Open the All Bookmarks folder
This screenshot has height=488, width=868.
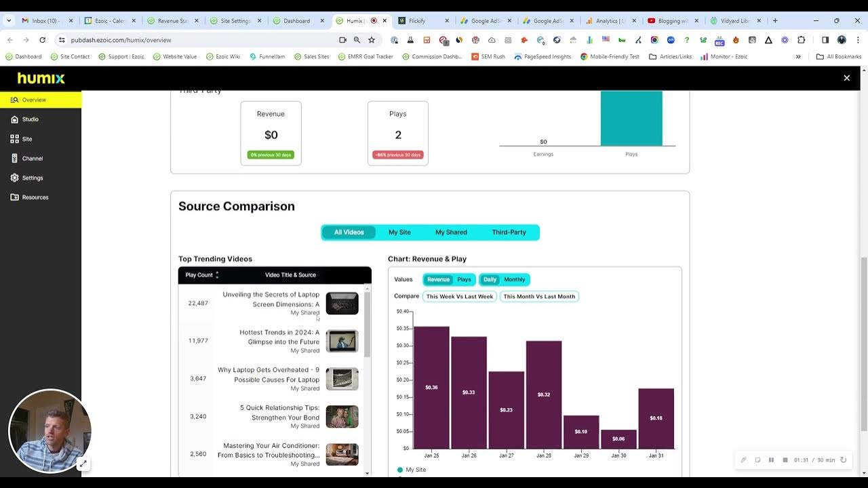[x=839, y=57]
